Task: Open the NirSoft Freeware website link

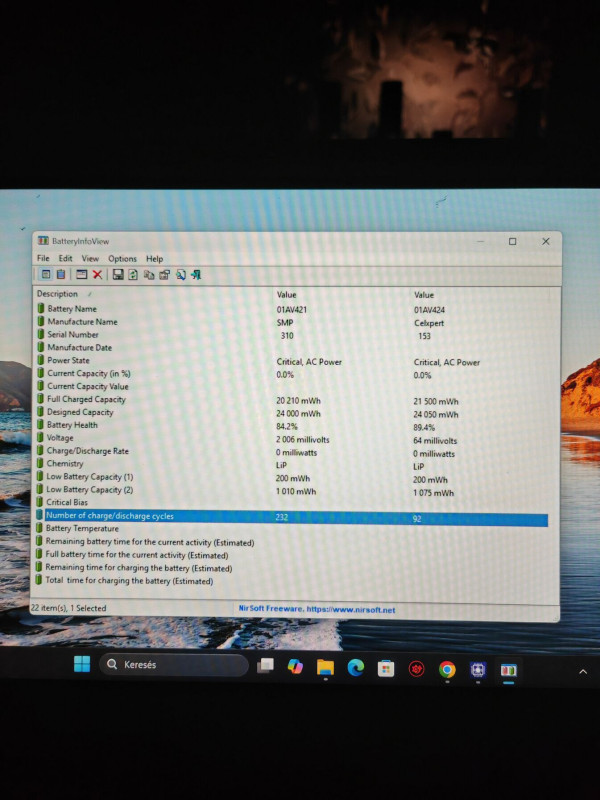Action: (x=317, y=609)
